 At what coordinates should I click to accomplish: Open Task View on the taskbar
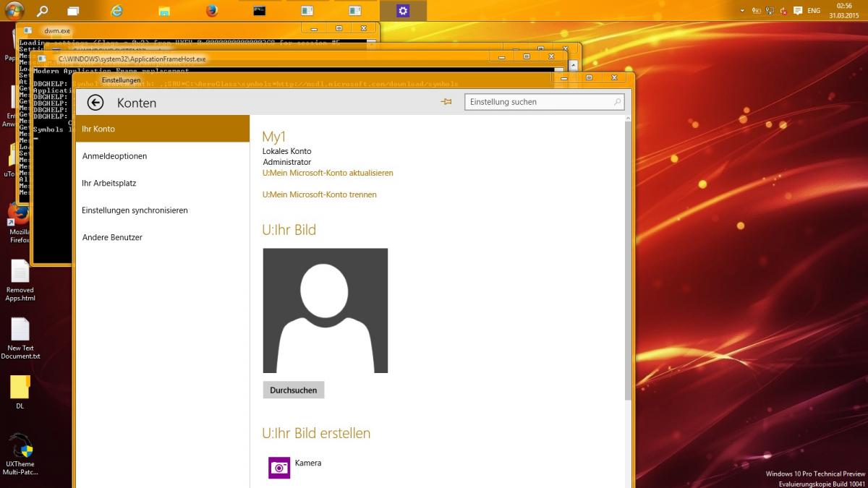[x=73, y=11]
